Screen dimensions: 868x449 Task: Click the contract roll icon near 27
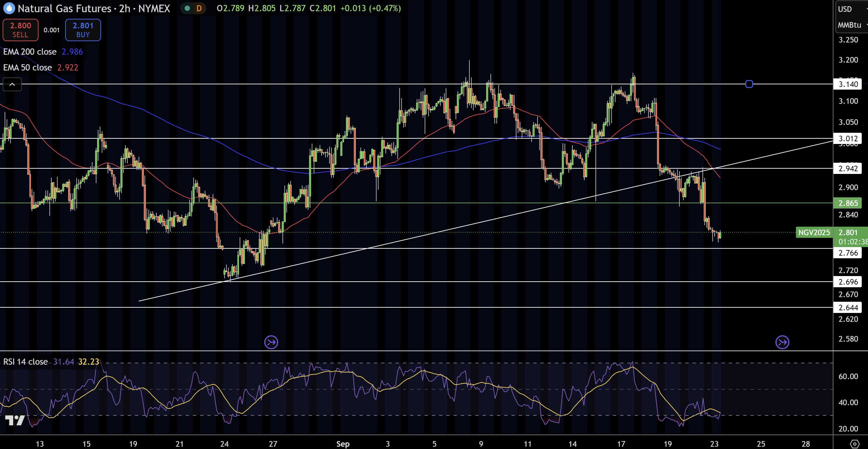coord(271,342)
